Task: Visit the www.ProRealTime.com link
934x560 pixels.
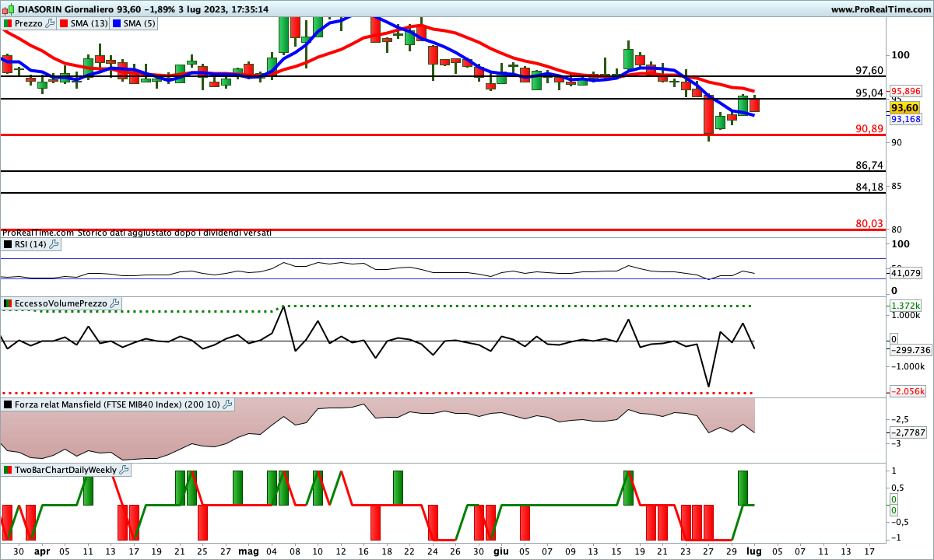Action: [880, 9]
